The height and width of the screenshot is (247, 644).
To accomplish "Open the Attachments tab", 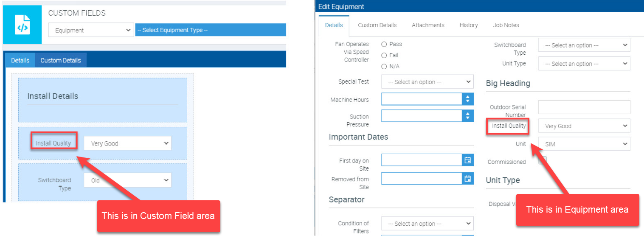I will point(428,25).
